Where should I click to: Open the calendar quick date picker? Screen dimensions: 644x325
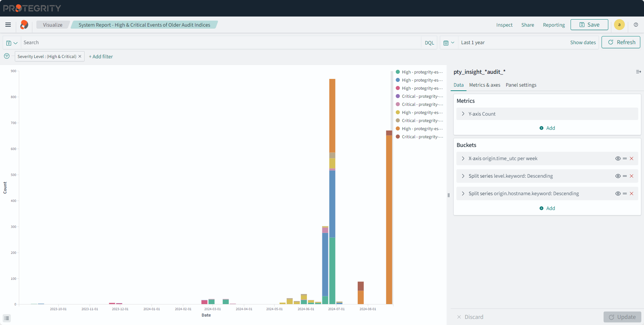[x=449, y=43]
